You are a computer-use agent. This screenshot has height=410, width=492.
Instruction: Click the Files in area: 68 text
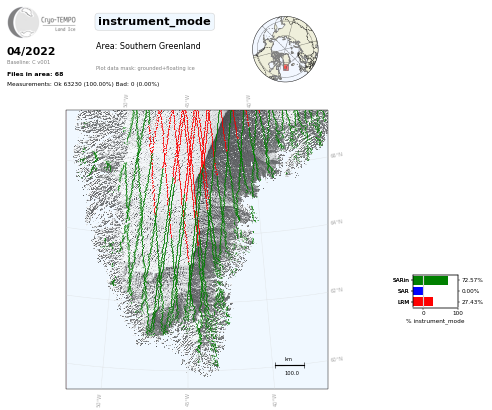click(35, 74)
